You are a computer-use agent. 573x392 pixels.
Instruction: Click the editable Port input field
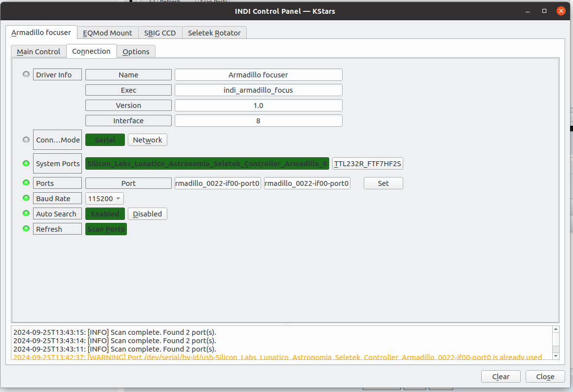307,183
